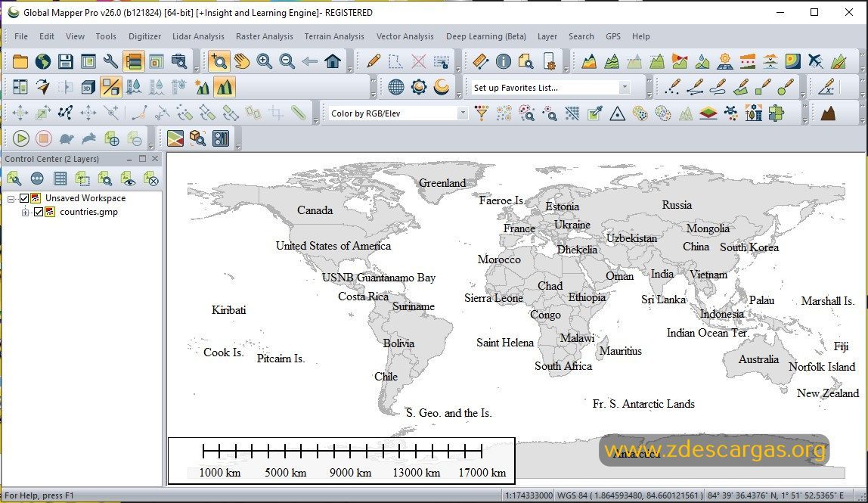This screenshot has width=868, height=503.
Task: Click the lidar filter funnel icon
Action: click(x=482, y=113)
